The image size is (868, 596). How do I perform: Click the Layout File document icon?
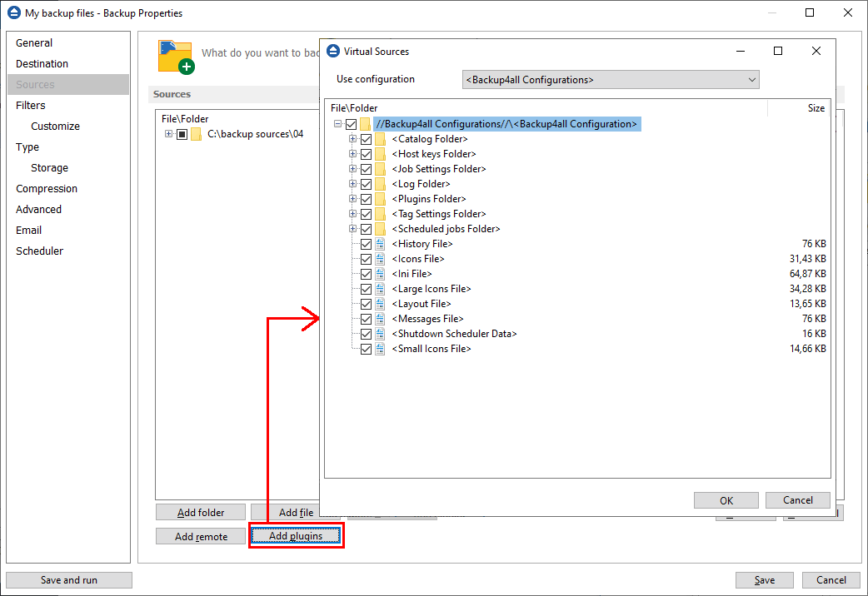point(380,303)
